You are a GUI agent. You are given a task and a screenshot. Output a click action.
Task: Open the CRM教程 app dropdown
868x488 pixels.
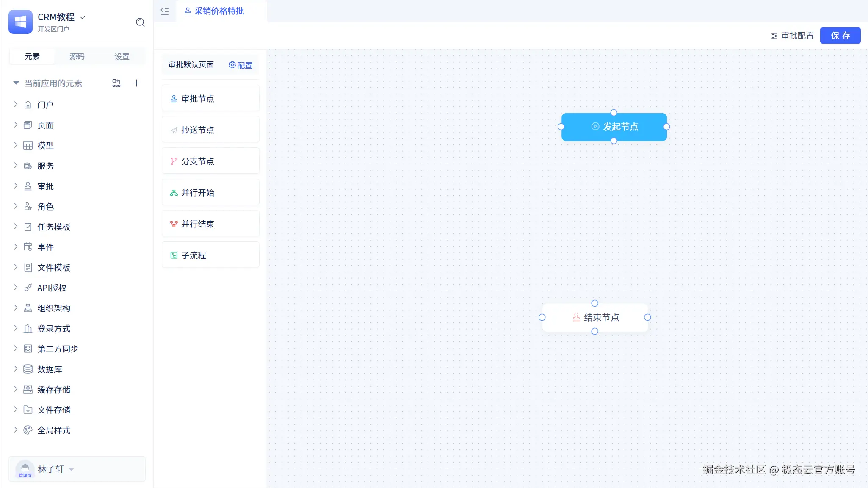(x=82, y=17)
